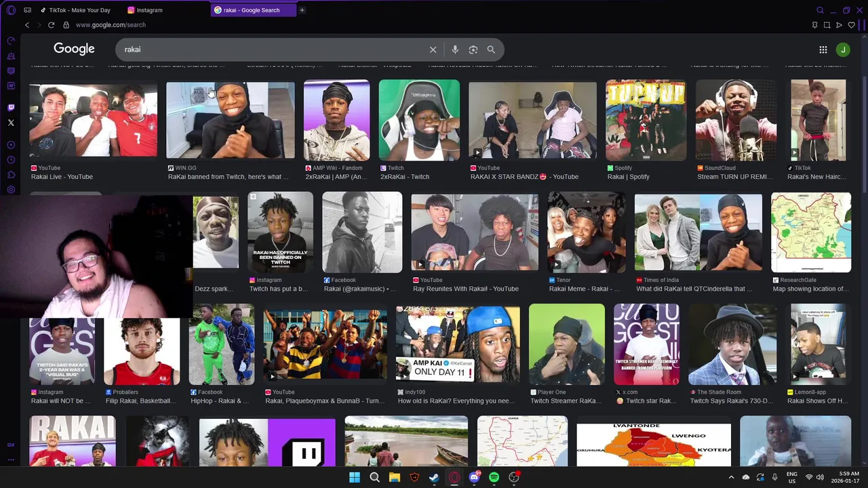This screenshot has width=868, height=488.
Task: Open The Shade Room Twitch Says thumbnail
Action: (x=732, y=344)
